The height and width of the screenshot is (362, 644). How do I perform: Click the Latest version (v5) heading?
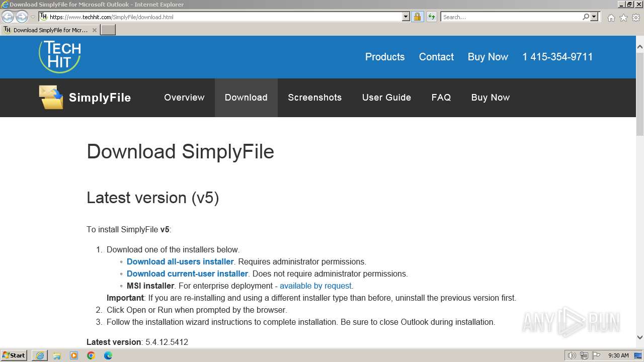point(153,198)
